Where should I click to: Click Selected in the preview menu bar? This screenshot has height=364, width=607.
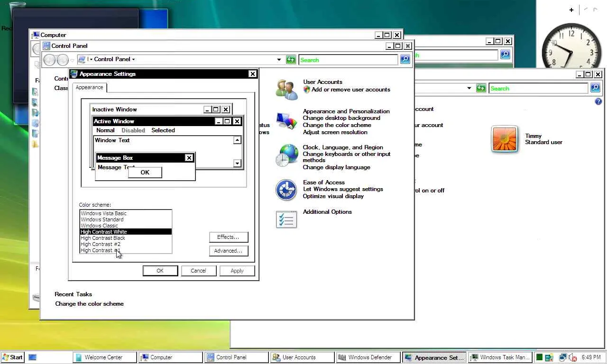[163, 130]
